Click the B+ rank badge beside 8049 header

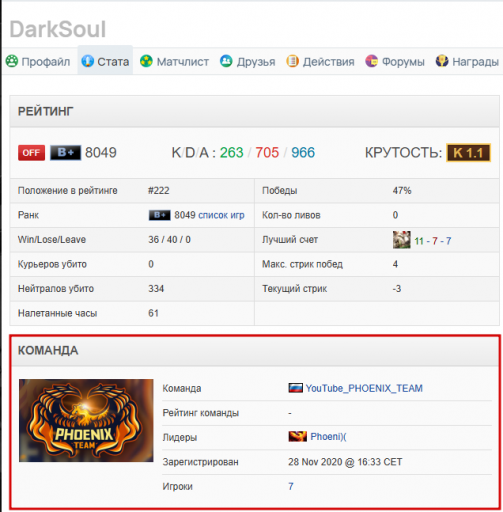[65, 153]
